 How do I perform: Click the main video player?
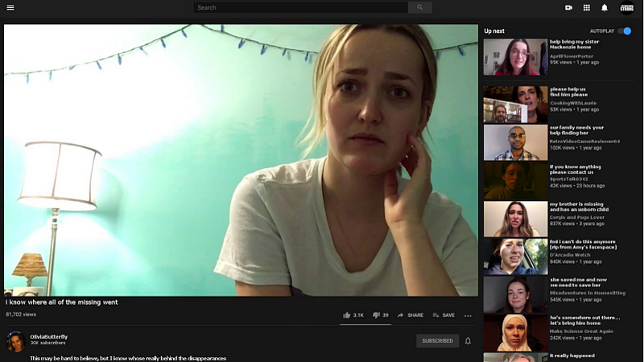pos(241,160)
